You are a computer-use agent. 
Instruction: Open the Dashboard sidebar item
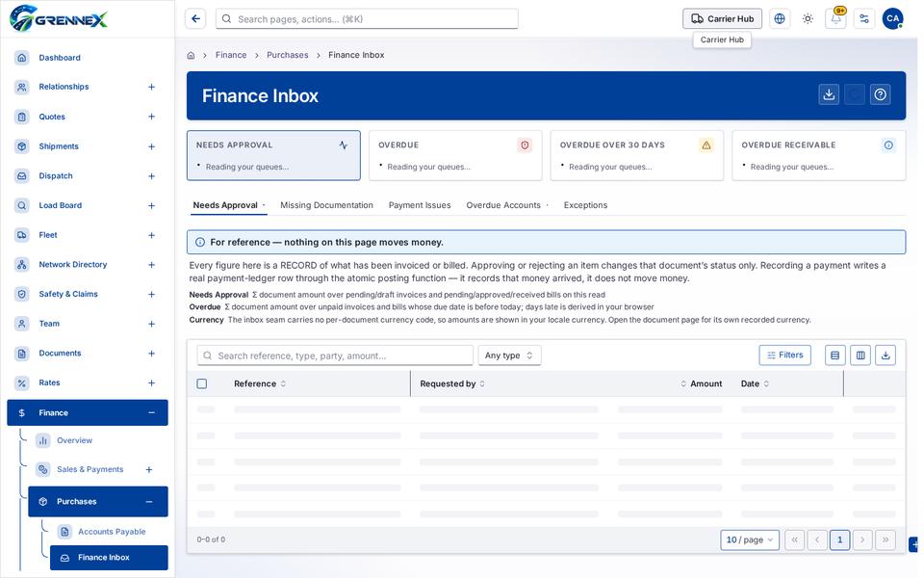[88, 58]
